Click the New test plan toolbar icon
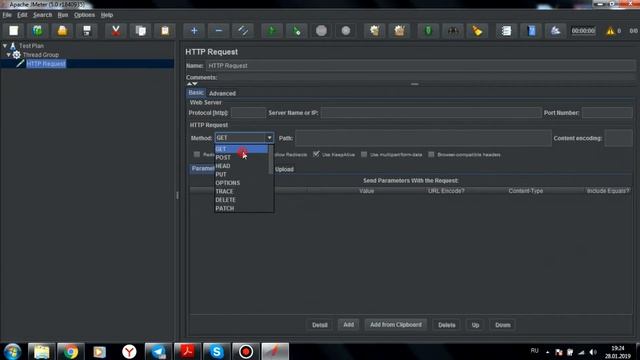The image size is (640, 360). point(13,31)
